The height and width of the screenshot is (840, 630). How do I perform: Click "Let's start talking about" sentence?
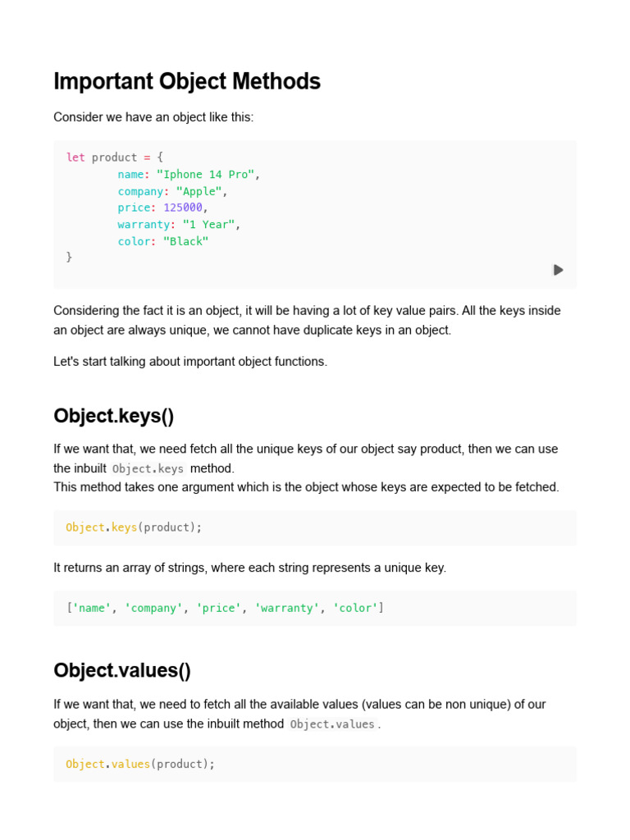(x=190, y=362)
